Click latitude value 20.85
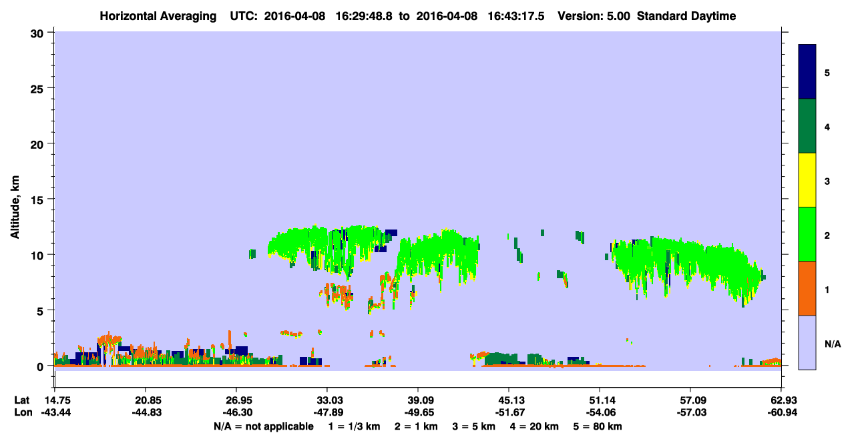The image size is (868, 445). coord(145,400)
